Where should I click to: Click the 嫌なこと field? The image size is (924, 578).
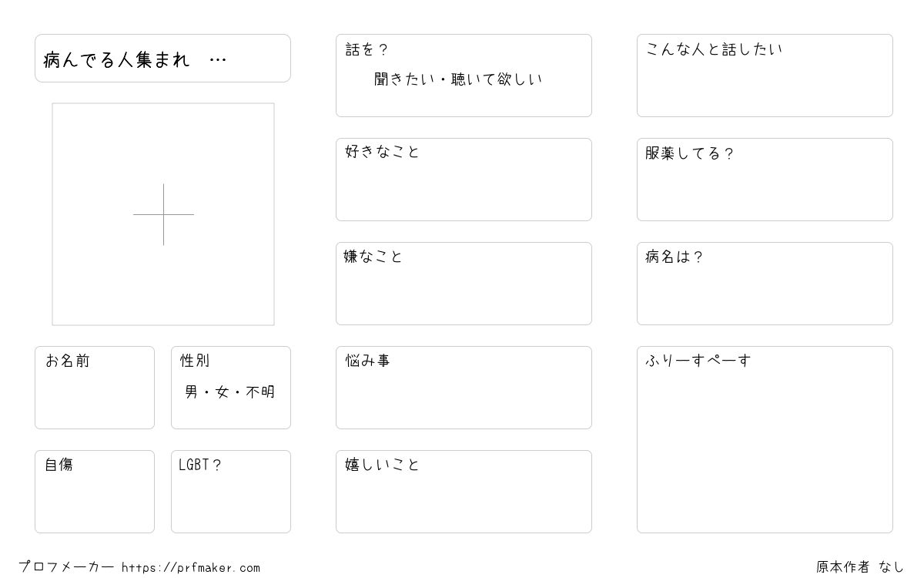coord(464,284)
